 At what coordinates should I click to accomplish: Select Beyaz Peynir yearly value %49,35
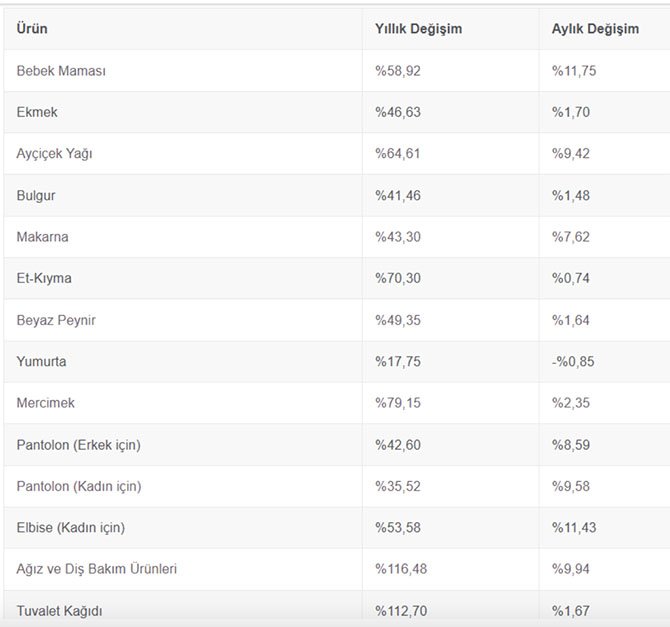pyautogui.click(x=398, y=320)
